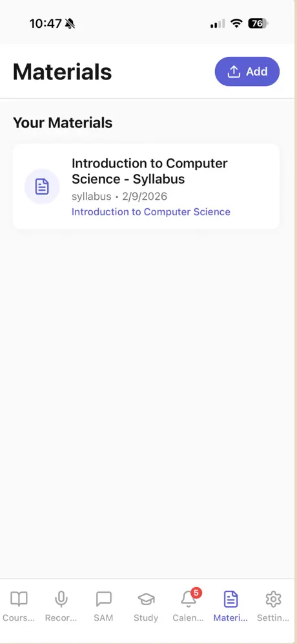The height and width of the screenshot is (644, 297).
Task: Open the Record microphone tab
Action: pos(61,599)
